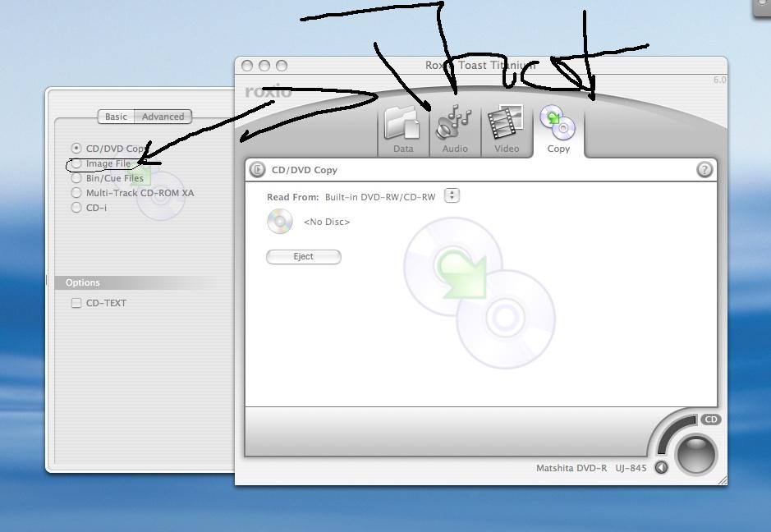Click the Read From label
Image resolution: width=771 pixels, height=532 pixels.
pyautogui.click(x=292, y=197)
